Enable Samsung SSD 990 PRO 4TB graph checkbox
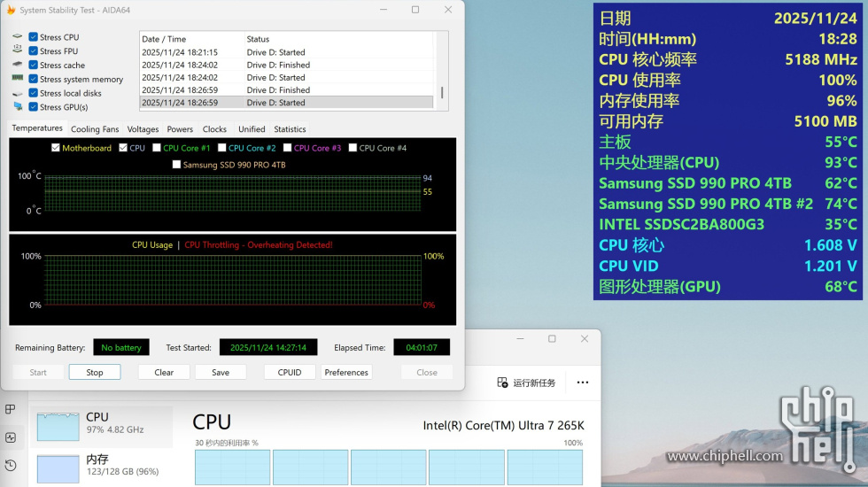 (x=176, y=165)
